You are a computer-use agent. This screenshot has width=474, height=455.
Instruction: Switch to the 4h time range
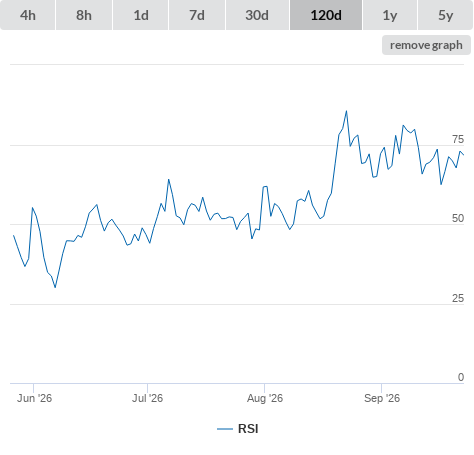point(28,15)
